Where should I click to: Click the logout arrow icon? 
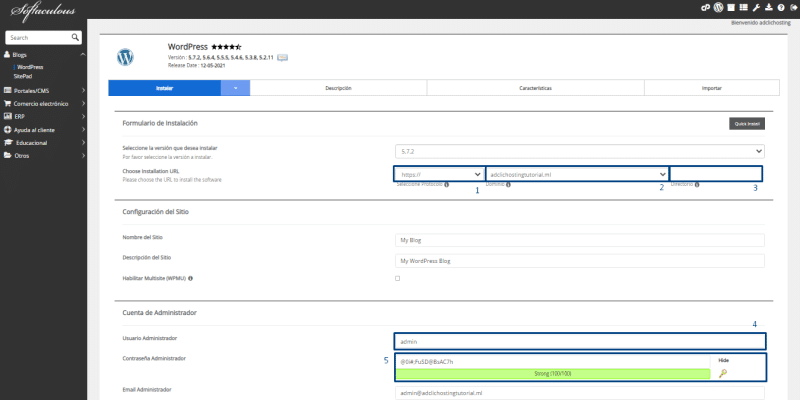793,8
